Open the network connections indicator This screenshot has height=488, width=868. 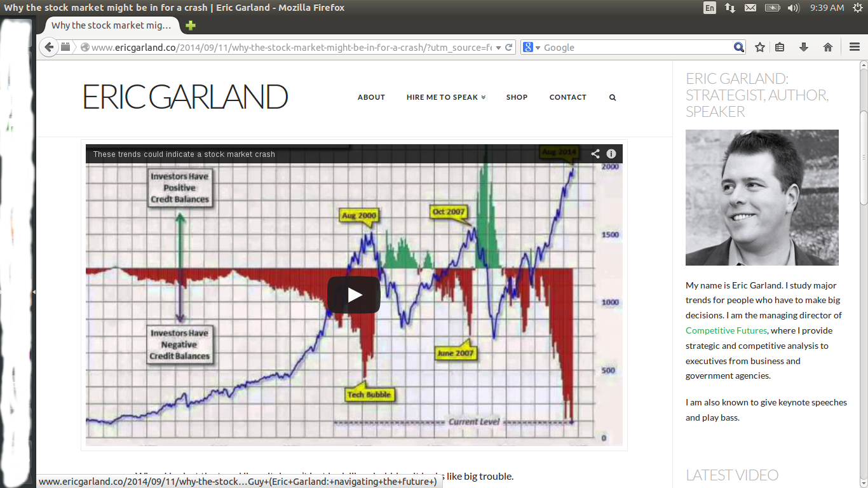730,8
